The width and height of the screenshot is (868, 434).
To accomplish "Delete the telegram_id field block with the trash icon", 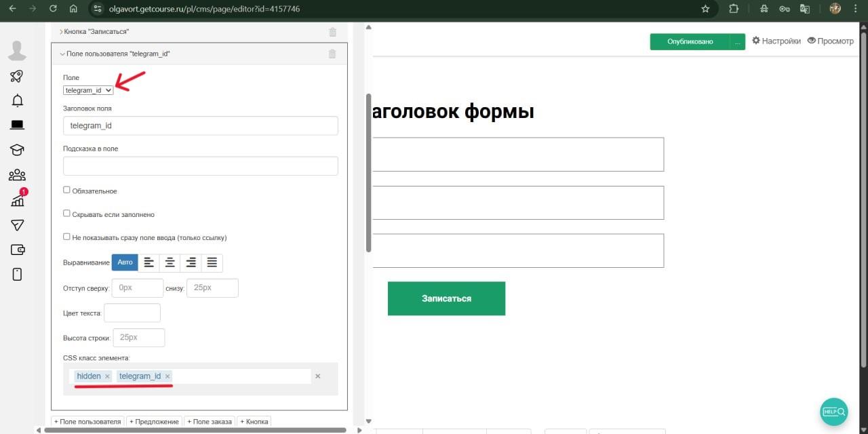I will click(x=332, y=54).
